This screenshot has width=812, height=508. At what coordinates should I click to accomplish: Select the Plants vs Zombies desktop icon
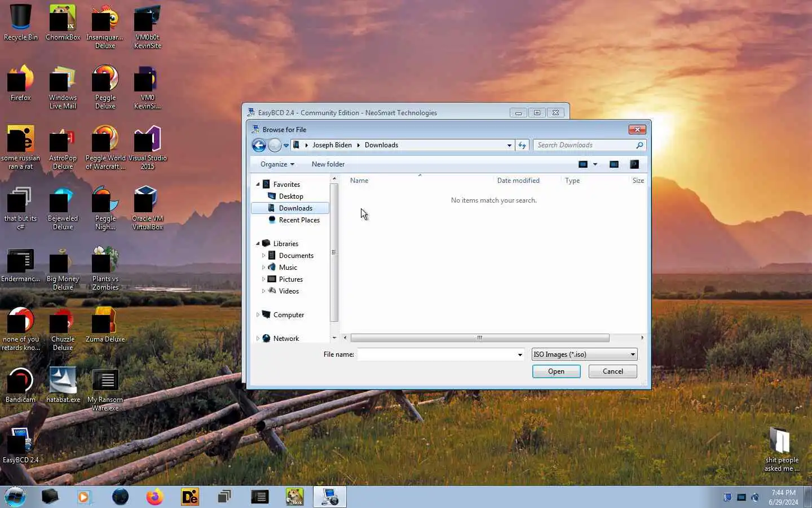[105, 268]
